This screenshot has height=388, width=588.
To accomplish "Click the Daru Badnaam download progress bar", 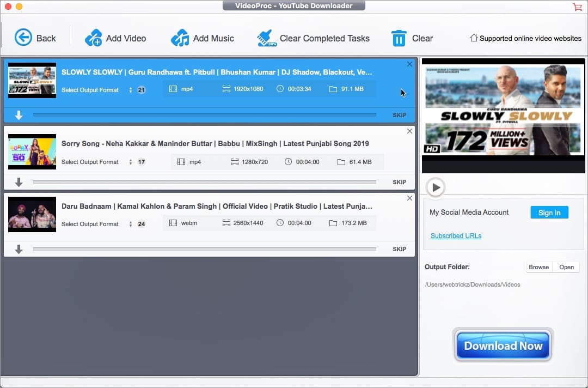I will click(204, 249).
